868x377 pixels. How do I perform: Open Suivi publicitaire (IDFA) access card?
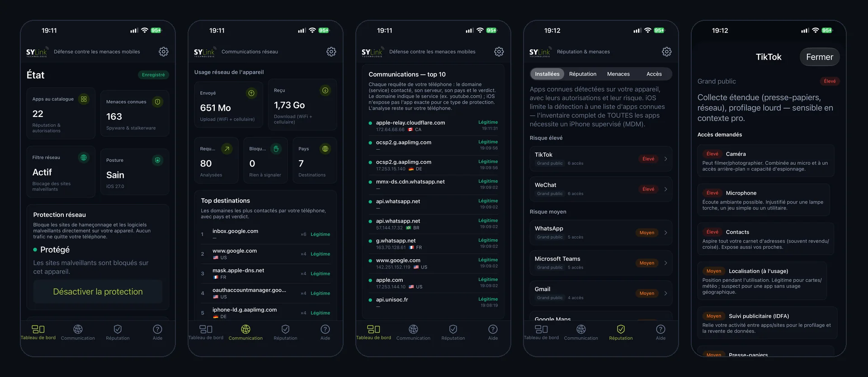tap(768, 323)
